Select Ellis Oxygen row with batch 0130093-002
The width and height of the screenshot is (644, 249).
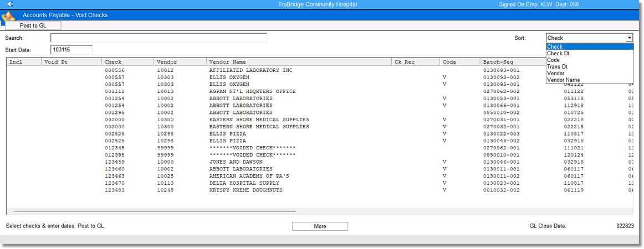tap(320, 77)
